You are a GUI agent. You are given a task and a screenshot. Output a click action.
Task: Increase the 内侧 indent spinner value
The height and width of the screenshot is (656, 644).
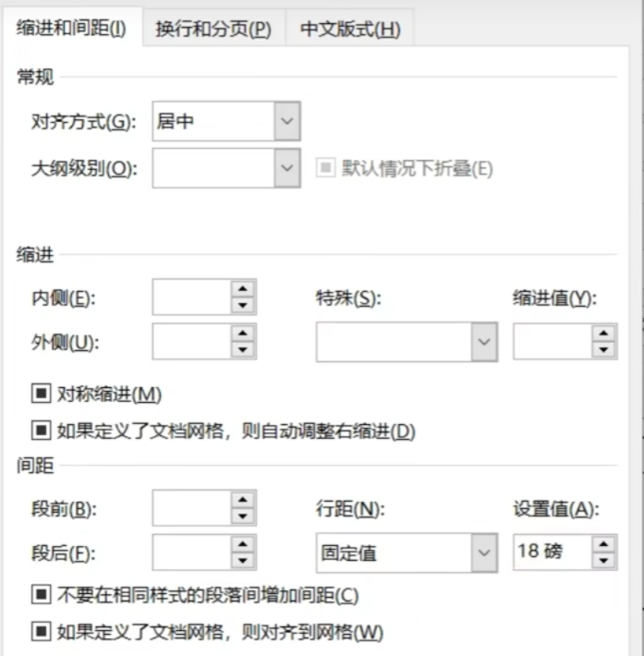(x=242, y=288)
